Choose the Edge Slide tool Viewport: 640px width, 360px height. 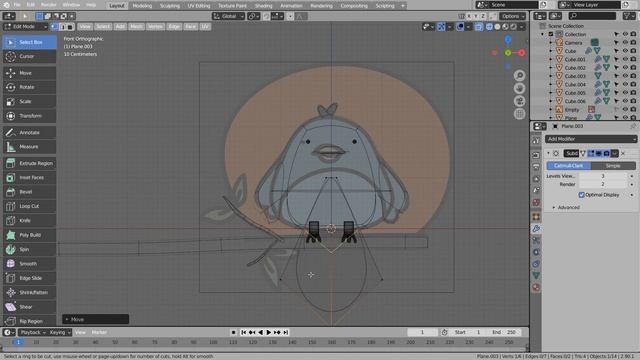29,278
